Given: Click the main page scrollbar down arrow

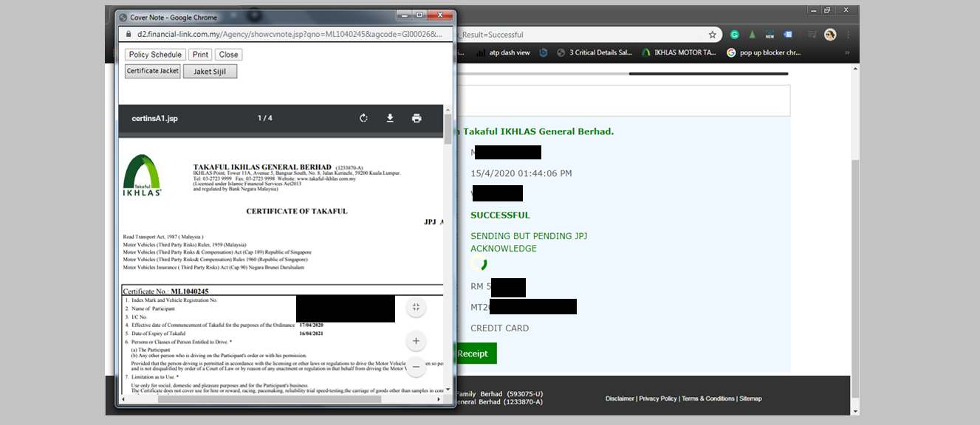Looking at the screenshot, I should click(x=855, y=410).
